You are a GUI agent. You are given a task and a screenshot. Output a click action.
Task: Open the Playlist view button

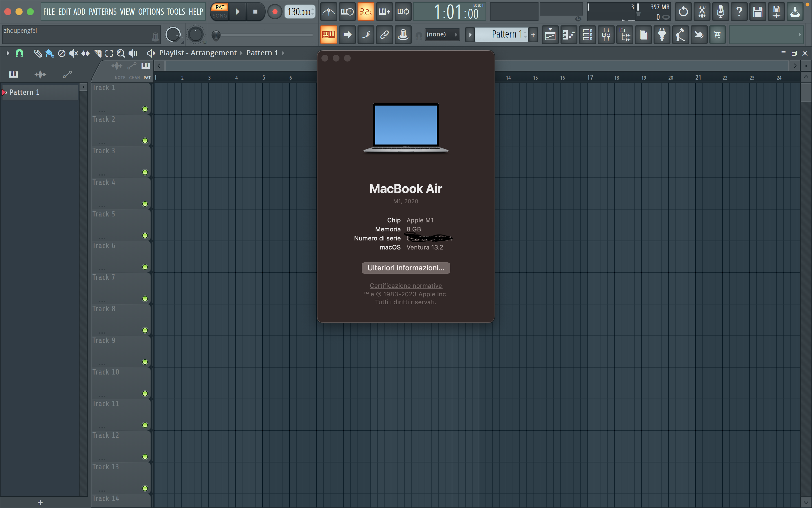550,35
